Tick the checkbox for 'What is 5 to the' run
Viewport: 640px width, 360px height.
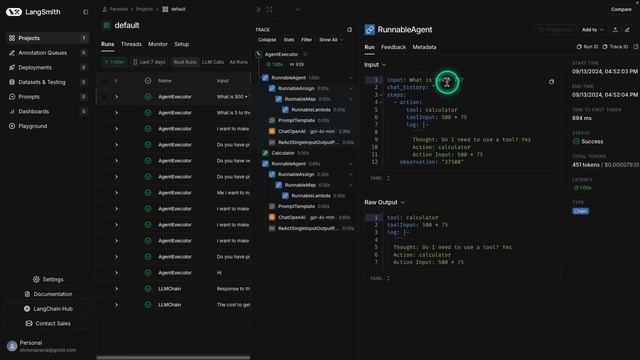tap(104, 113)
